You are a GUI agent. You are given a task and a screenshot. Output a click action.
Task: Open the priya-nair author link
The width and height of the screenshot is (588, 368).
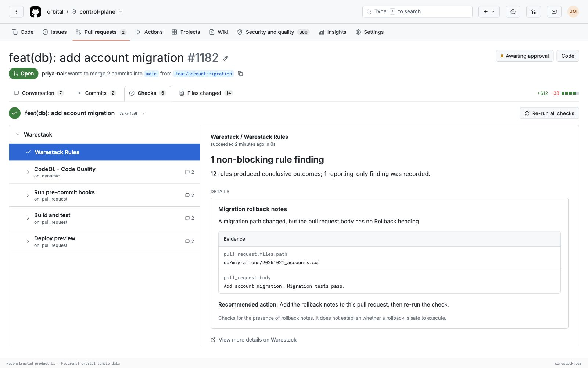click(x=54, y=74)
